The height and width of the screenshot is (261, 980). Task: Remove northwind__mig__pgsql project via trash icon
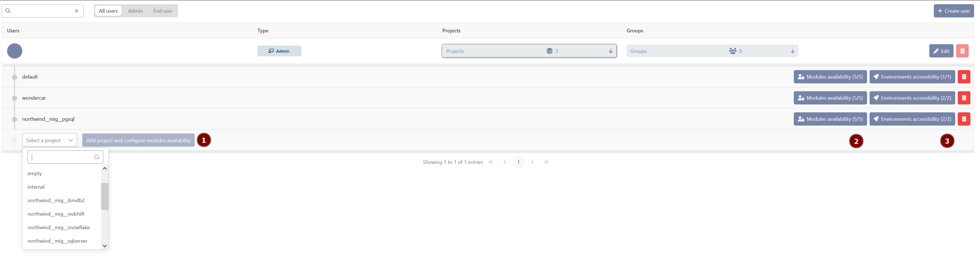click(x=964, y=119)
